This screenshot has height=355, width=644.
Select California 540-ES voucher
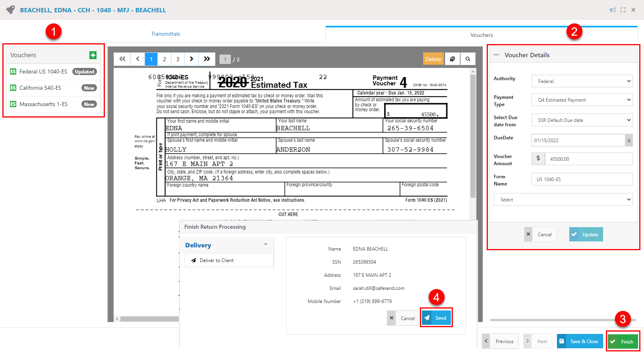pyautogui.click(x=40, y=88)
